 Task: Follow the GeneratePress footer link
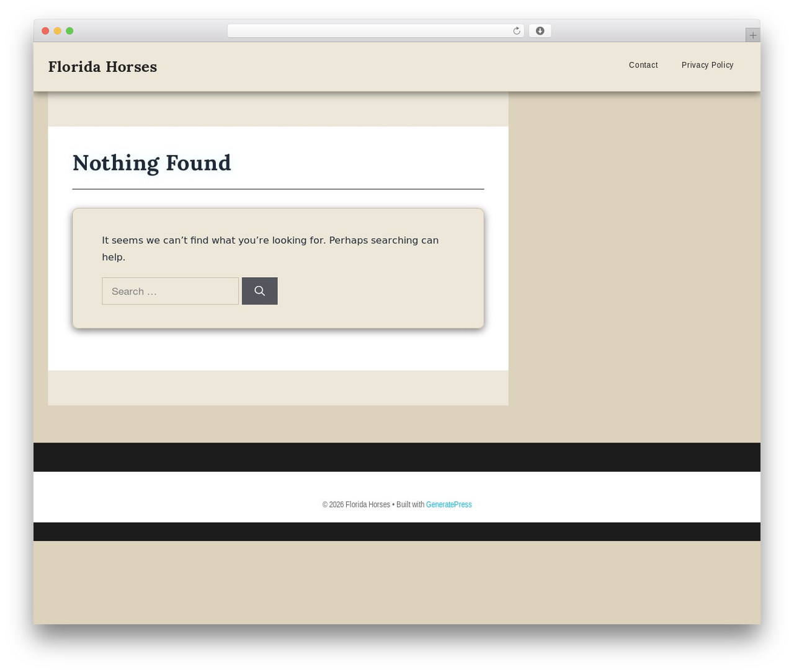(x=448, y=505)
